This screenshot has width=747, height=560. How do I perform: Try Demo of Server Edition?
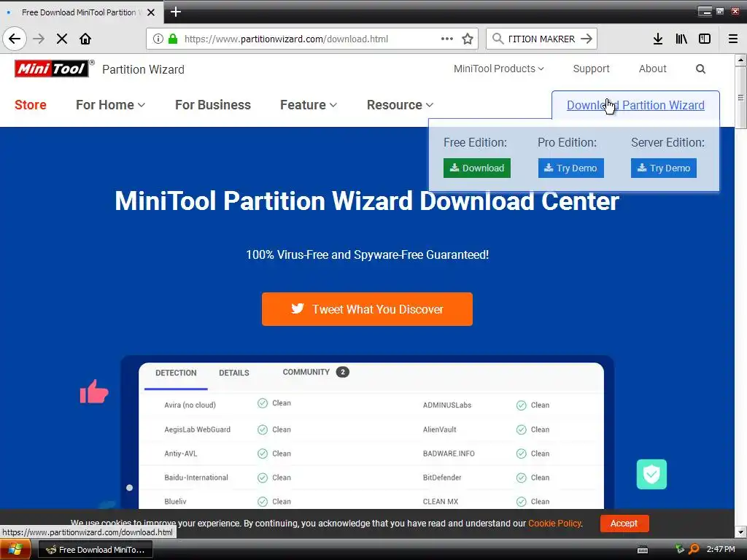(x=664, y=168)
